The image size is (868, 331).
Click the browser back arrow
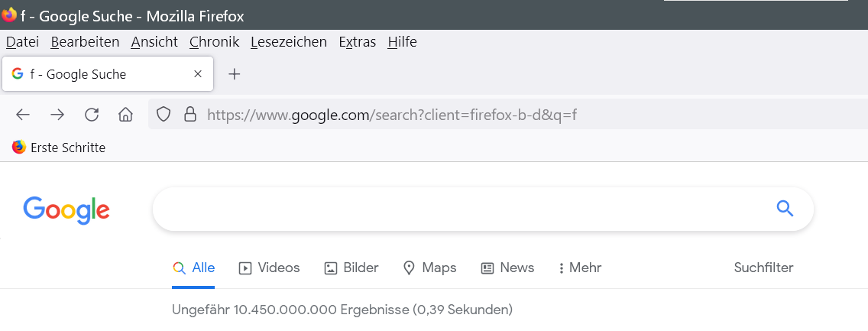point(23,115)
